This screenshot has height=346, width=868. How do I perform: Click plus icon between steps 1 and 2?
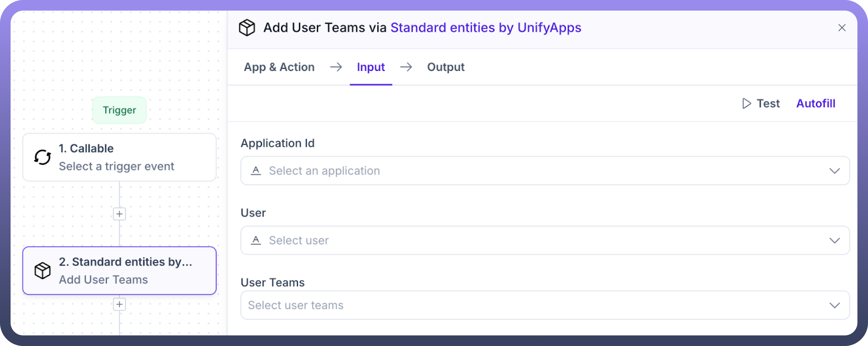click(x=119, y=214)
